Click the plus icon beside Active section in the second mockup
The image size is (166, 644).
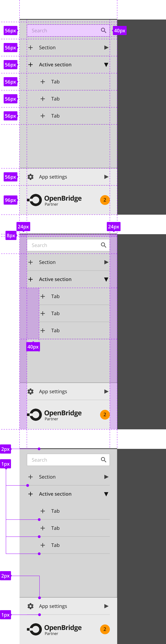click(x=31, y=279)
